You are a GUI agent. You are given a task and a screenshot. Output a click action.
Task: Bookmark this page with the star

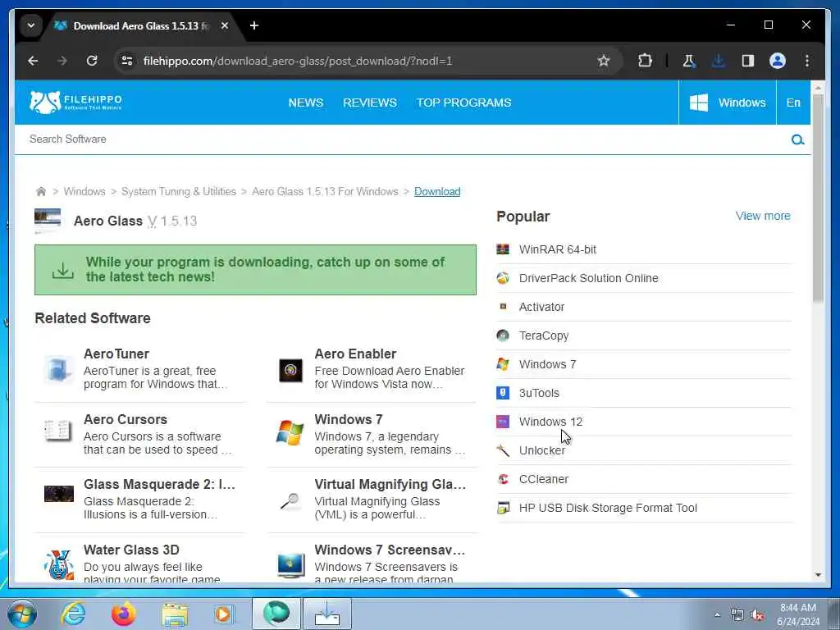(x=604, y=61)
